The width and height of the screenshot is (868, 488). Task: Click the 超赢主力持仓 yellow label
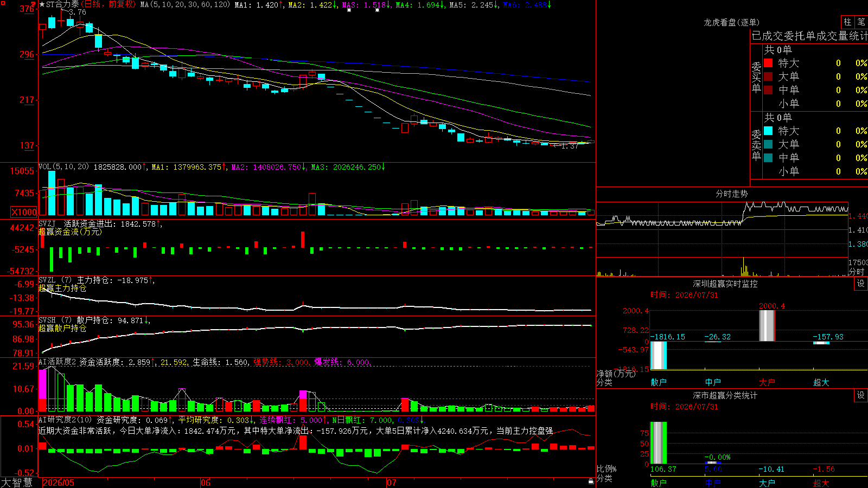pos(62,288)
